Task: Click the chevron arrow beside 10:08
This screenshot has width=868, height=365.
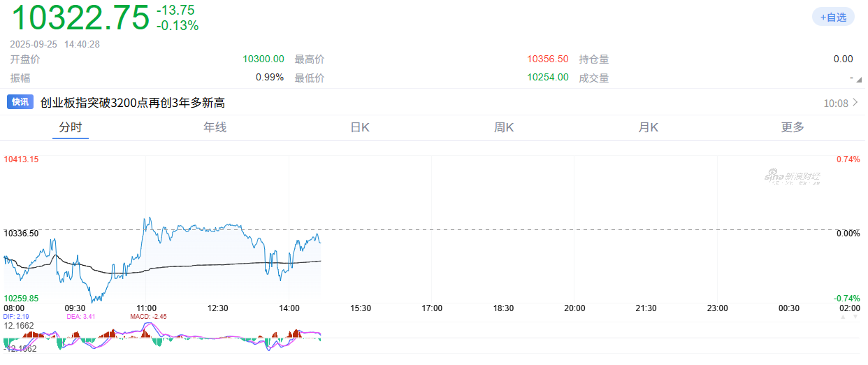Action: [x=855, y=103]
